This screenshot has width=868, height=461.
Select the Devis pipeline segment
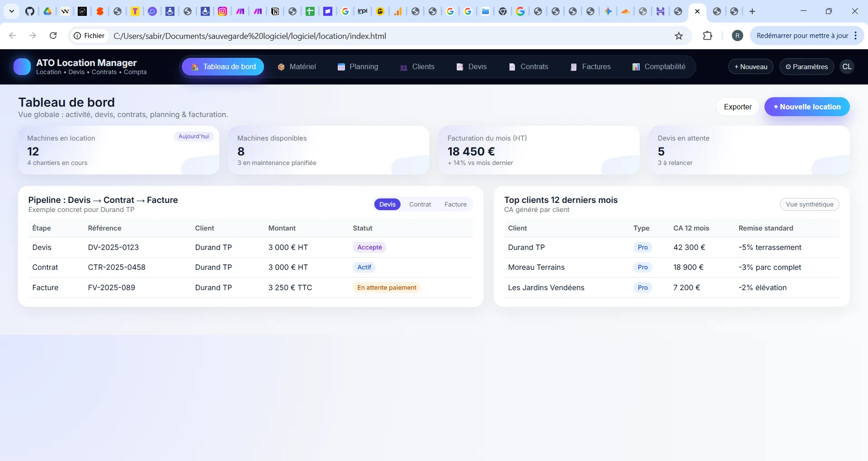387,204
